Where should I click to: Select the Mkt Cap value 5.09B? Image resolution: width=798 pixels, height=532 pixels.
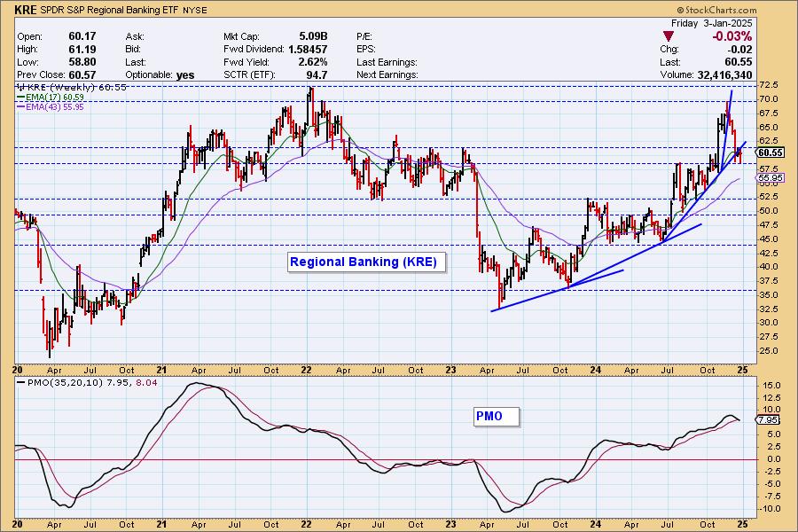pyautogui.click(x=313, y=36)
